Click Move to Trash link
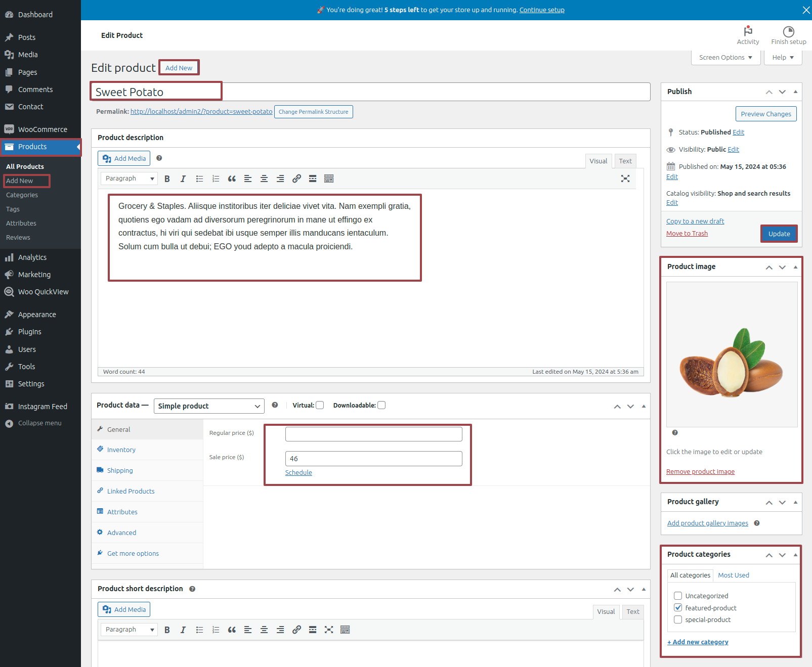This screenshot has width=812, height=667. click(687, 233)
